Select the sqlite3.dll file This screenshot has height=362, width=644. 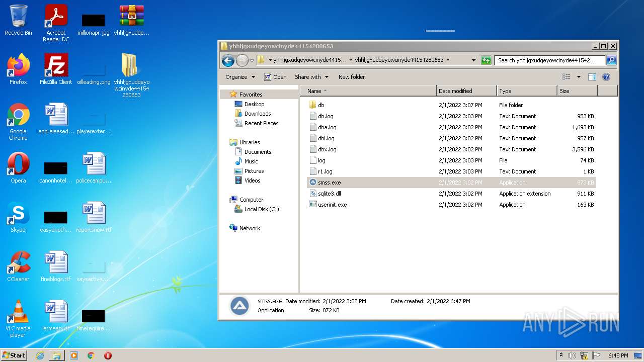pyautogui.click(x=451, y=194)
